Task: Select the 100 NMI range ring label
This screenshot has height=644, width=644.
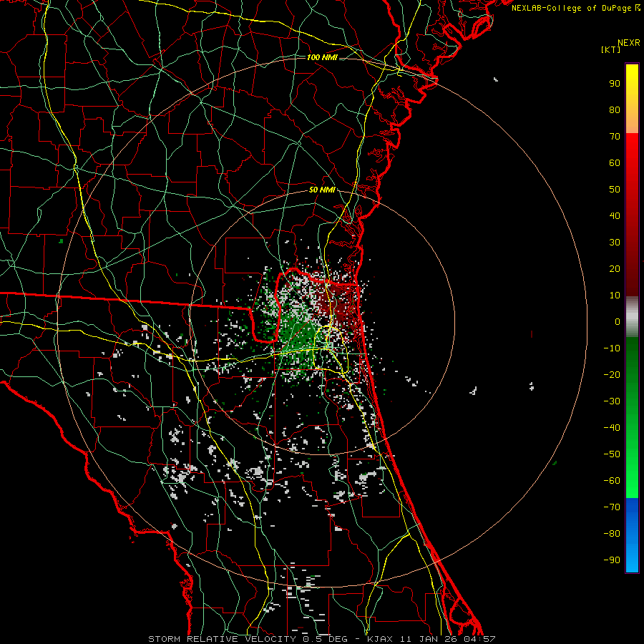Action: [322, 57]
